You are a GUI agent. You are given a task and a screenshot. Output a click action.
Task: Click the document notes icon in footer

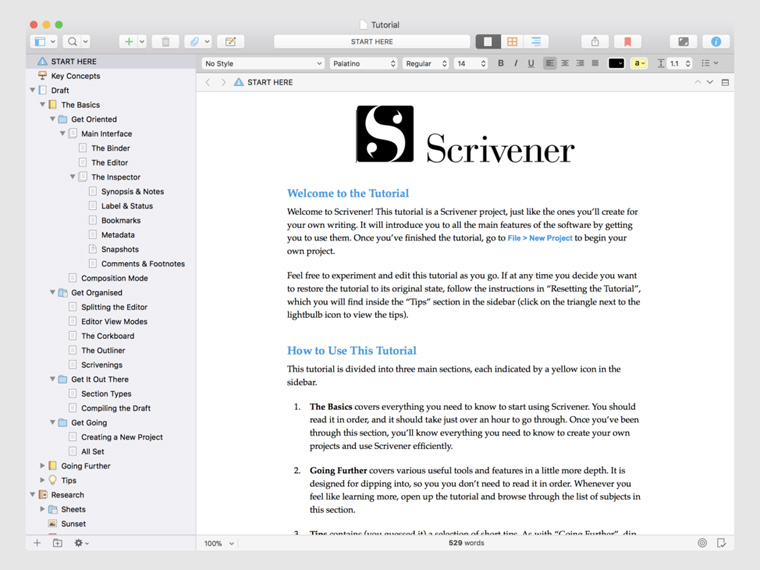(721, 543)
